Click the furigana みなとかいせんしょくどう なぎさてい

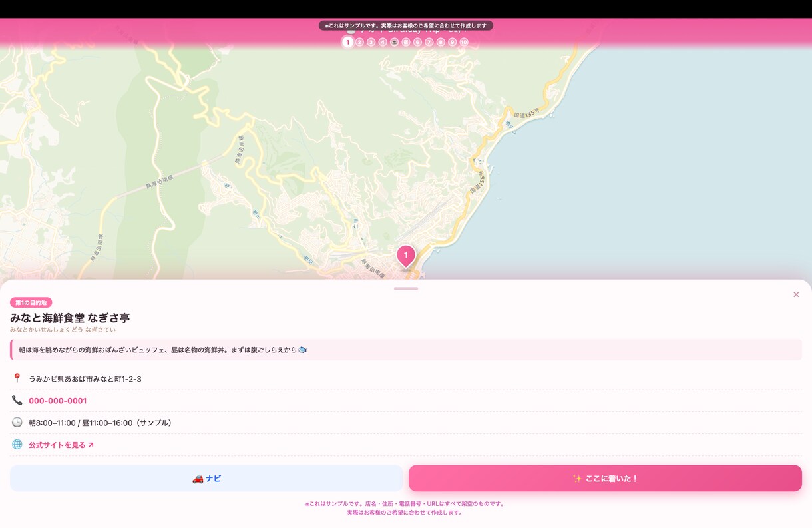63,330
